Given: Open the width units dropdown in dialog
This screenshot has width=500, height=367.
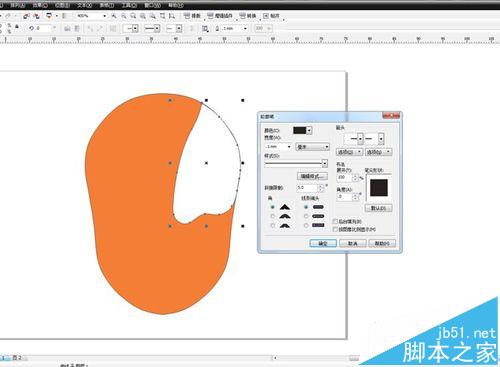Looking at the screenshot, I should tap(313, 147).
